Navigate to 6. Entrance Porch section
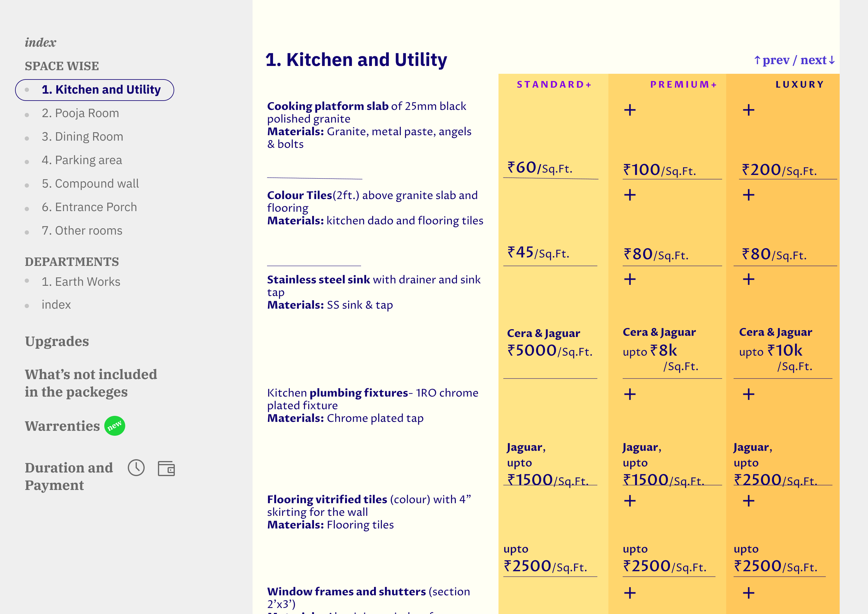Viewport: 868px width, 614px height. pyautogui.click(x=89, y=207)
